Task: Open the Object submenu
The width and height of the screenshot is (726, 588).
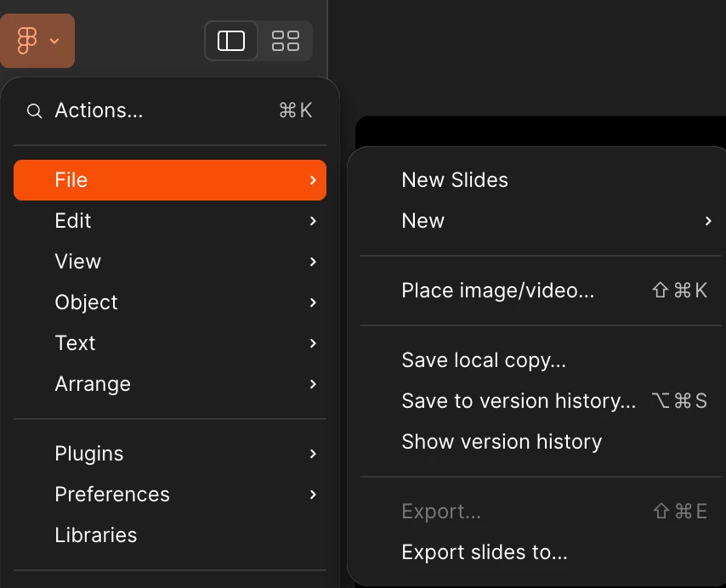Action: (170, 302)
